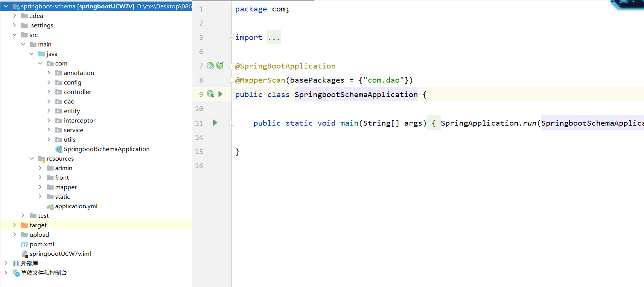Click line number 16 in the gutter
The width and height of the screenshot is (644, 287).
click(x=199, y=166)
